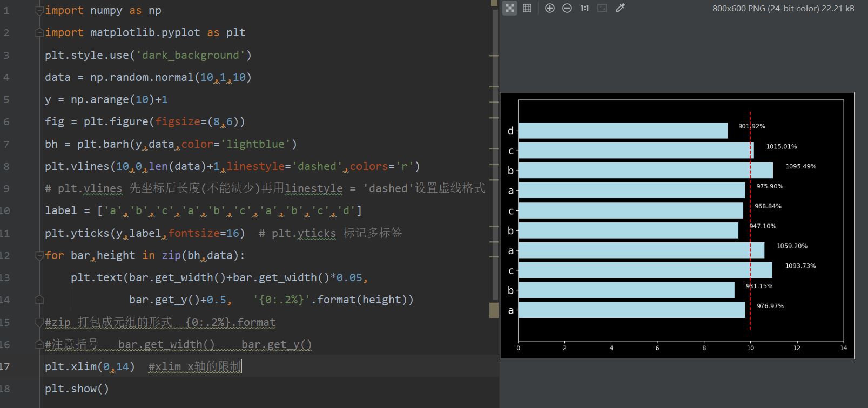Screen dimensions: 868x408
Task: Click the bar chart image preview
Action: click(677, 225)
